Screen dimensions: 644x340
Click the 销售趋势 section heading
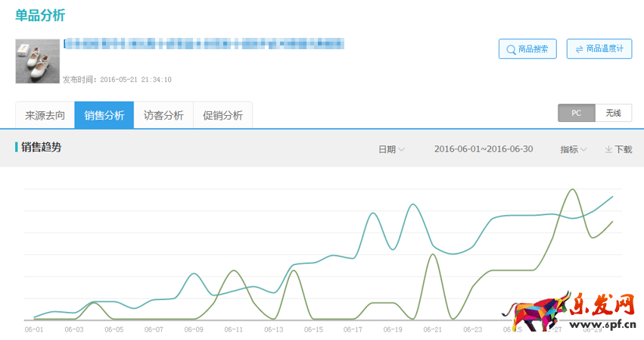[x=41, y=147]
